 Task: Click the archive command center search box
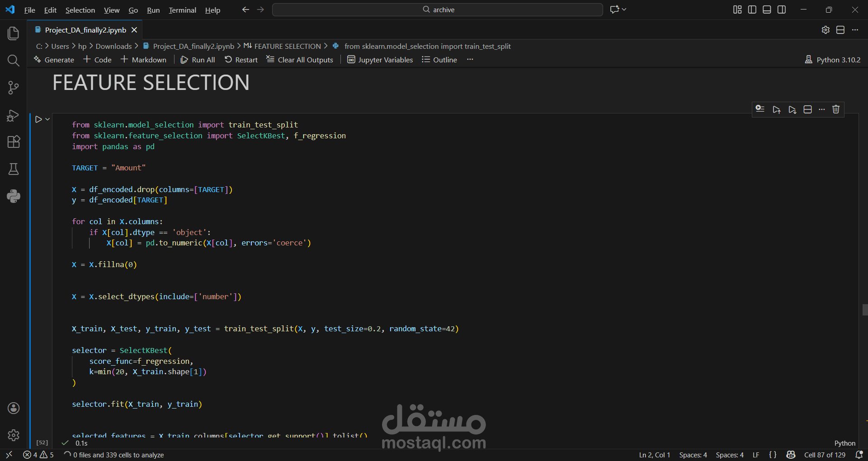[x=438, y=9]
